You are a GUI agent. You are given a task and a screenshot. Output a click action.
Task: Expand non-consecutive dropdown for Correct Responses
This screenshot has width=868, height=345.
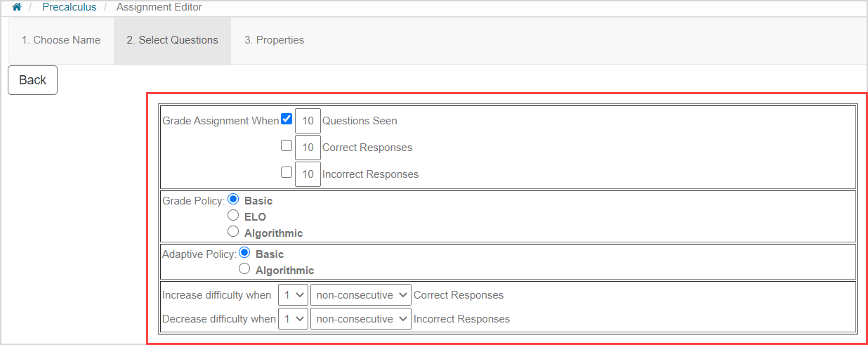click(x=360, y=295)
